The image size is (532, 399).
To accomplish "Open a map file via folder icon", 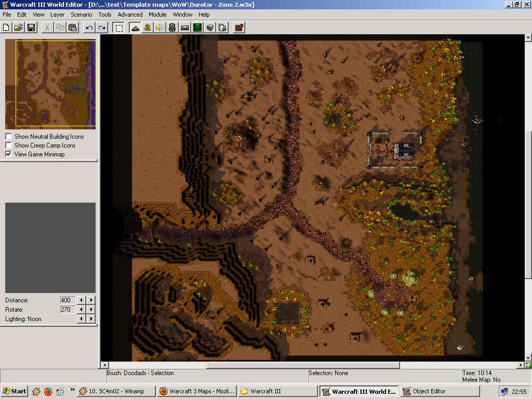I will (x=19, y=28).
